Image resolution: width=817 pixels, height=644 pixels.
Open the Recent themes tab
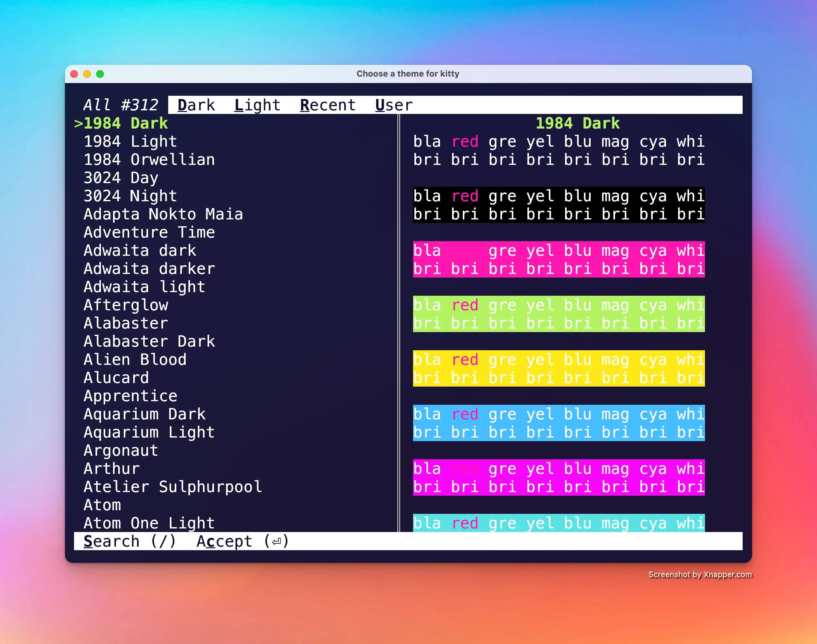pos(328,105)
